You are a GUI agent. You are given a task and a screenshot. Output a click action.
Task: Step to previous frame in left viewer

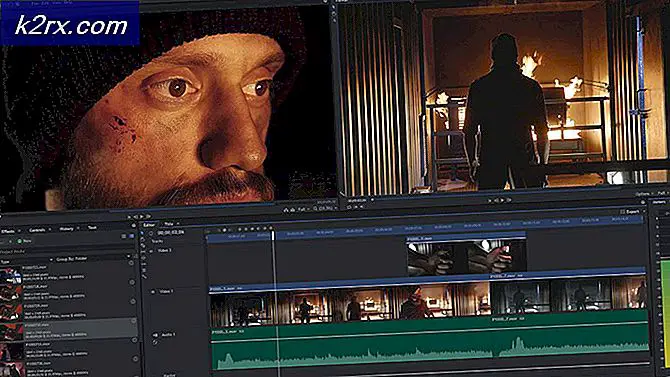(135, 217)
